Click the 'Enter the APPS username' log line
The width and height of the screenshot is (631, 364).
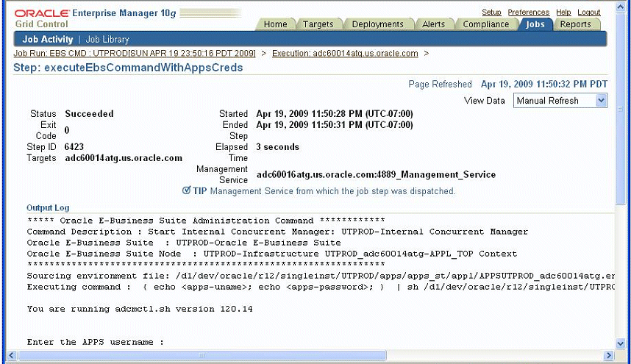pyautogui.click(x=96, y=342)
